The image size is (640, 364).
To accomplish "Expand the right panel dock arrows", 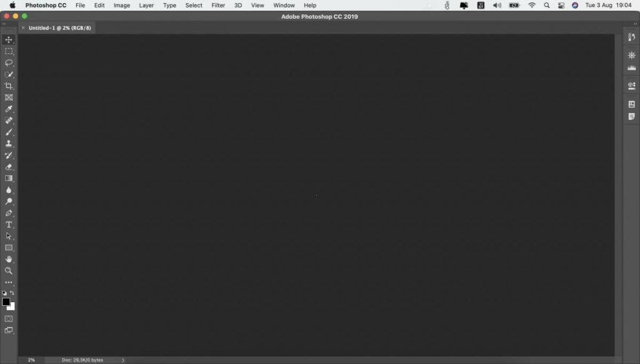I will [635, 24].
